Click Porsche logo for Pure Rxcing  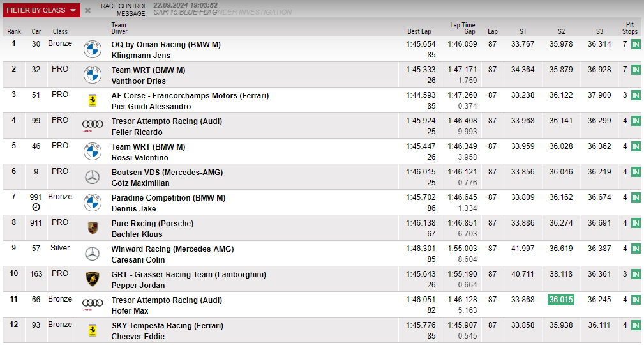(93, 228)
